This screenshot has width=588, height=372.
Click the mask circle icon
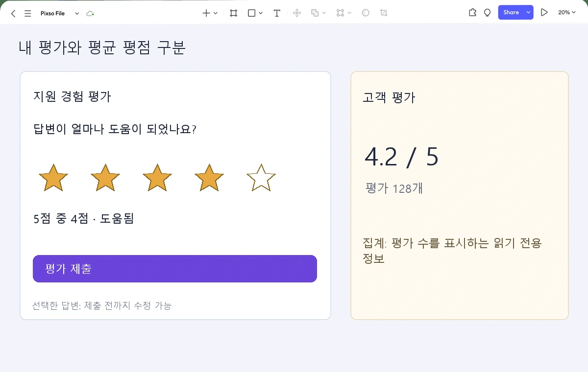point(366,13)
